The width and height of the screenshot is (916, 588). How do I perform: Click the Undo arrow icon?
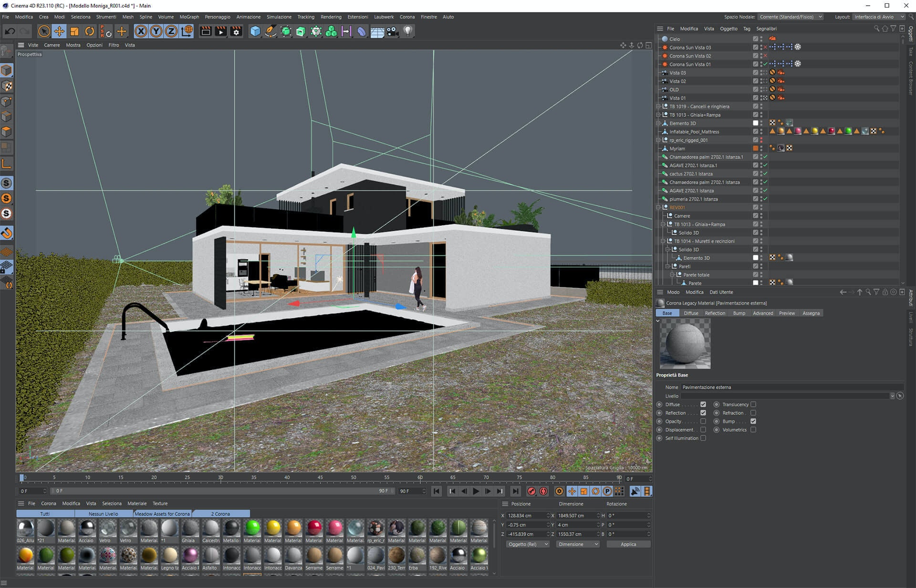click(x=10, y=31)
